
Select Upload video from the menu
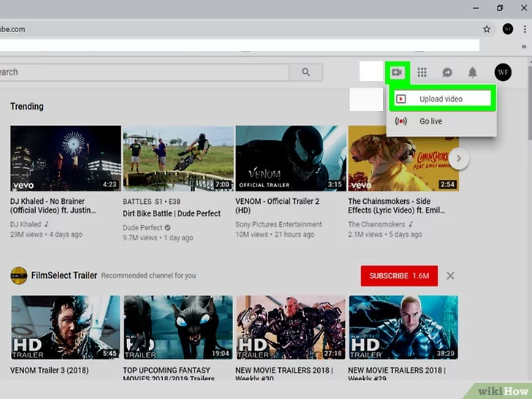click(443, 99)
